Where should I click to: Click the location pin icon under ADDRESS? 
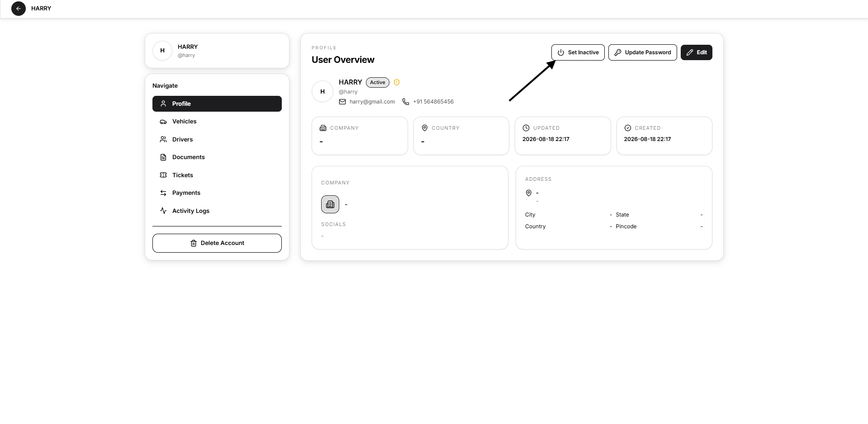point(529,193)
